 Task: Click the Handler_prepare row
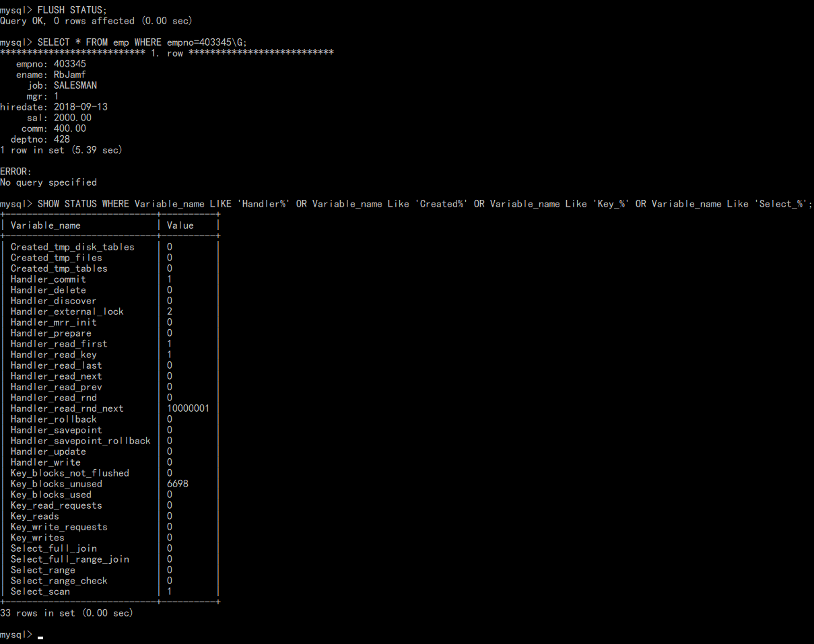click(110, 333)
